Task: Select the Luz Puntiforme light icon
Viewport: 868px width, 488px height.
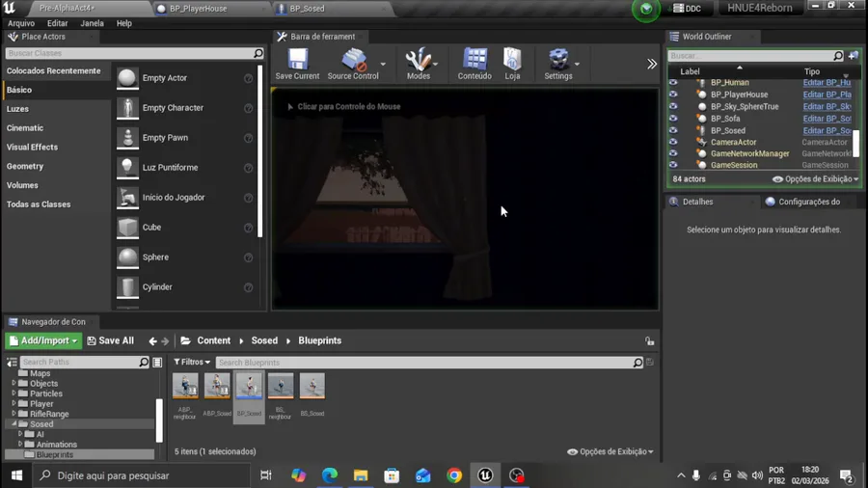Action: click(x=127, y=168)
